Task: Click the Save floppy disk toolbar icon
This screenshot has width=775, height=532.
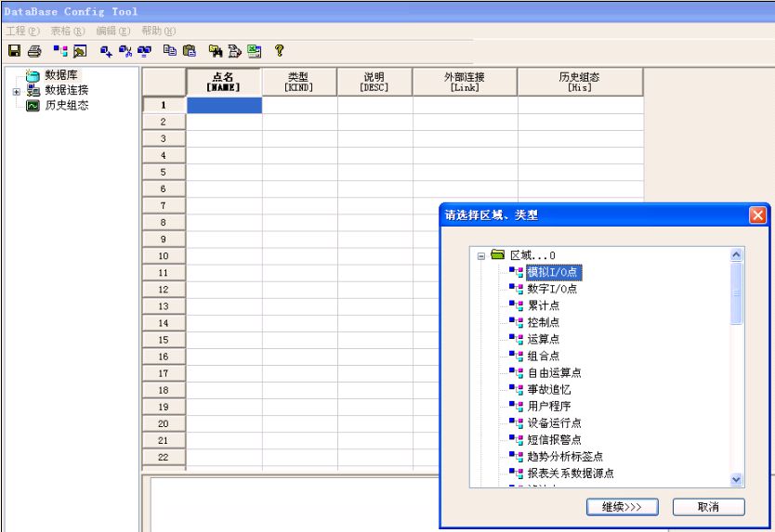Action: (x=14, y=51)
